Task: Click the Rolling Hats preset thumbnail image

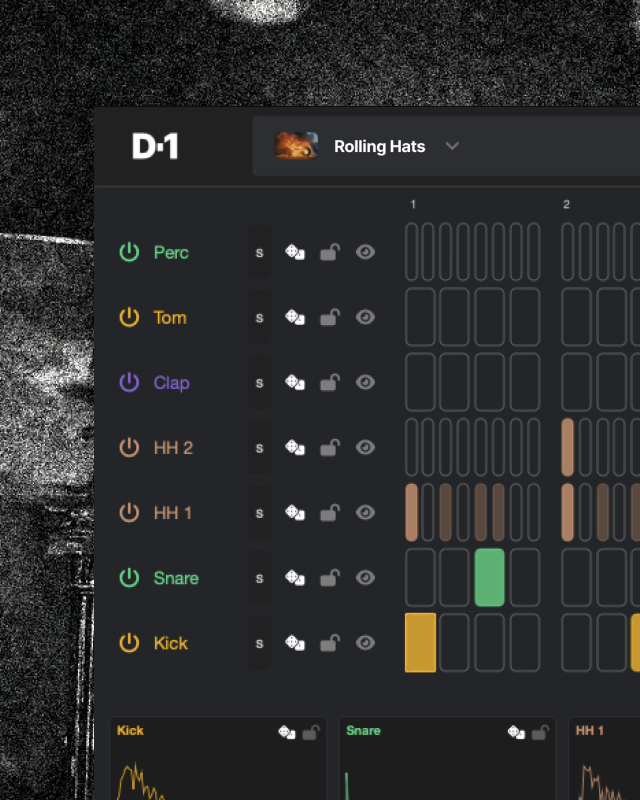Action: coord(297,146)
